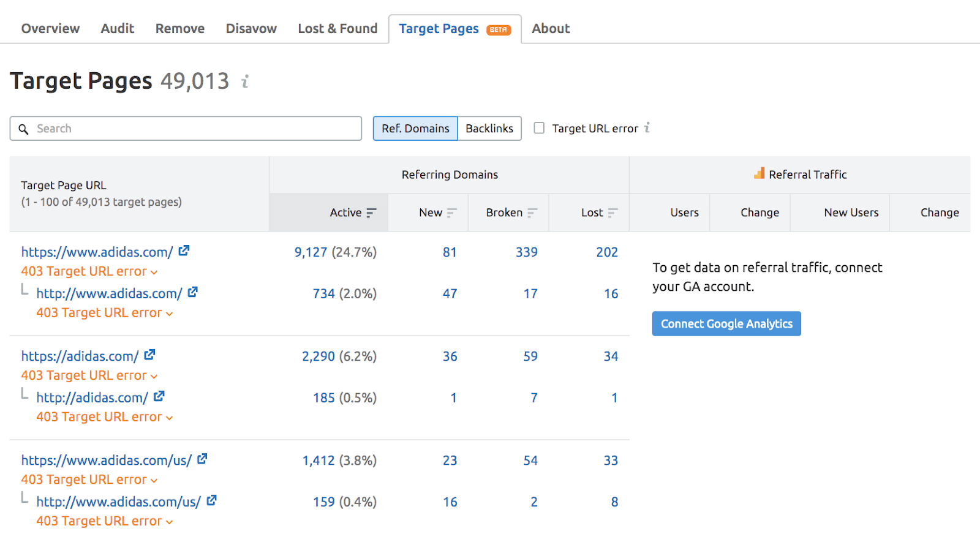Open external link icon for https://www.adidas.com/us/
The width and height of the screenshot is (980, 542).
(x=202, y=459)
